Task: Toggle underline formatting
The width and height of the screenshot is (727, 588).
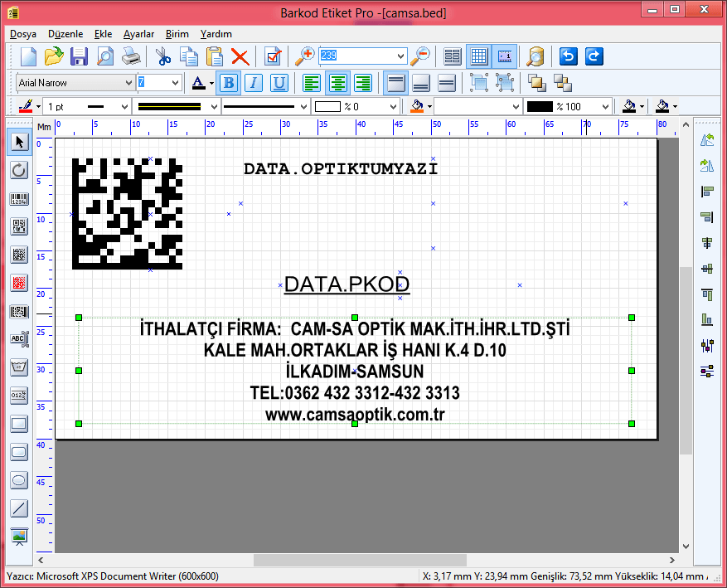Action: [x=279, y=83]
